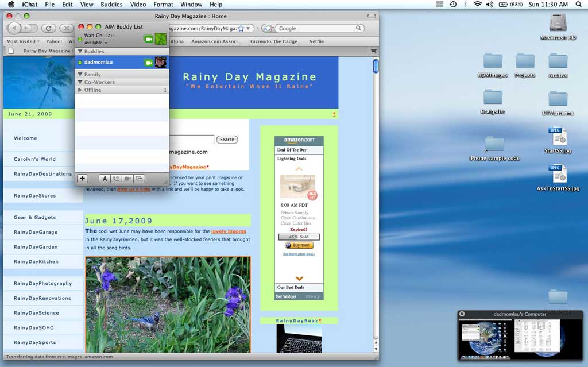Collapse the Family group
Image resolution: width=588 pixels, height=367 pixels.
80,74
